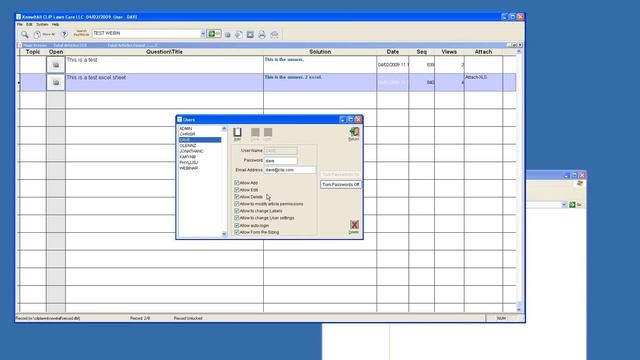Screen dimensions: 640x360
Task: Click the camera icon in main toolbar
Action: pos(228,35)
